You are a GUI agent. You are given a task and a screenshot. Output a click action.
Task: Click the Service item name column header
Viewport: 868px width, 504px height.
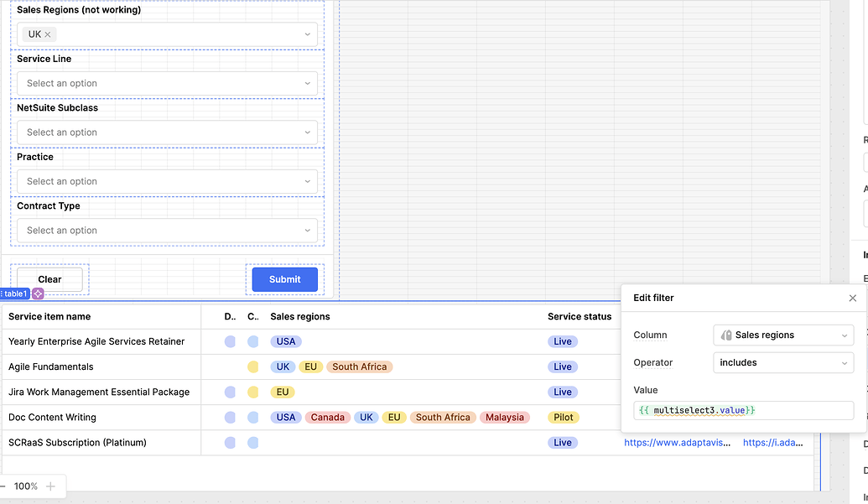(48, 316)
